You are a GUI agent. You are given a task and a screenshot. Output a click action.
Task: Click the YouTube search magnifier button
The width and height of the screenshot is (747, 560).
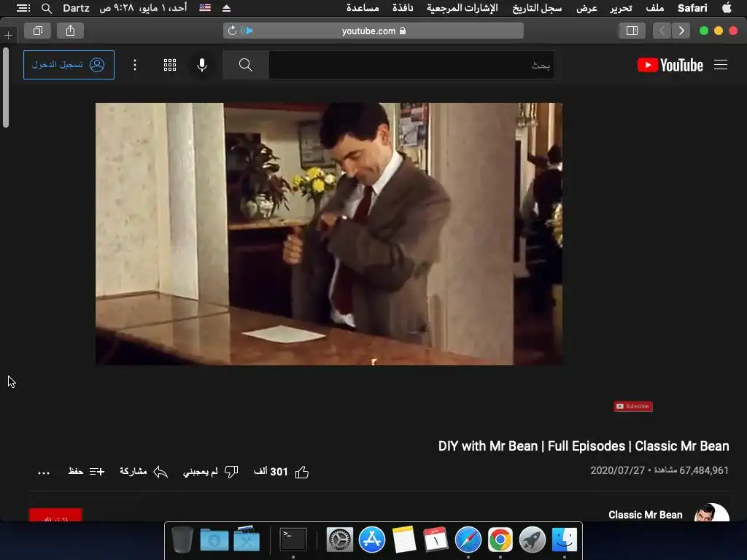pyautogui.click(x=245, y=65)
